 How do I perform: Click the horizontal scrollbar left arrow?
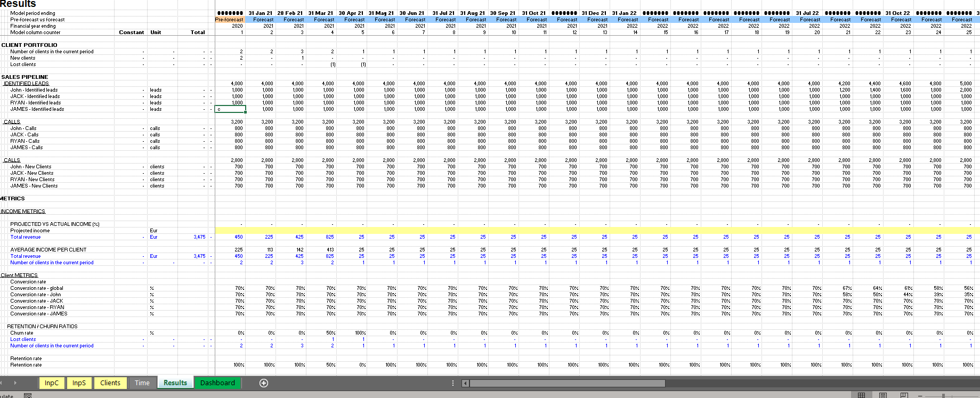coord(465,383)
